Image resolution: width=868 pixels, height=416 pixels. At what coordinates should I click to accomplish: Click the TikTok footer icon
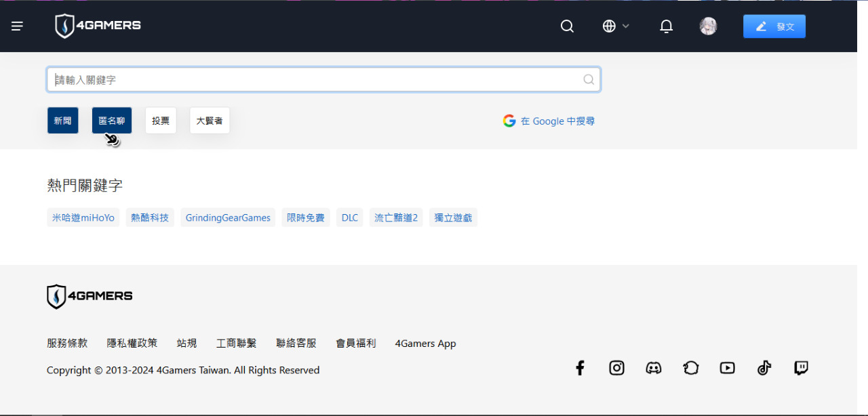[x=764, y=368]
